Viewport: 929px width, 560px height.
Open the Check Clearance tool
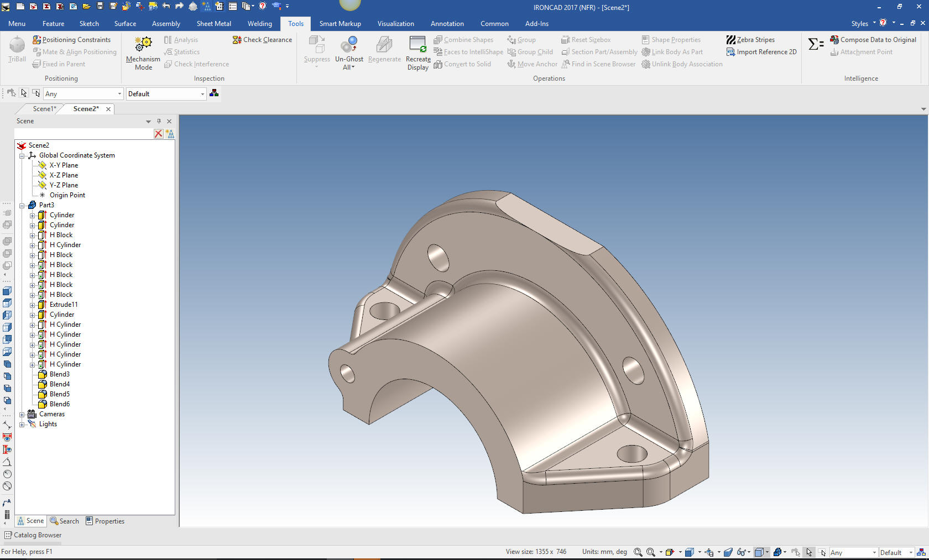tap(262, 40)
